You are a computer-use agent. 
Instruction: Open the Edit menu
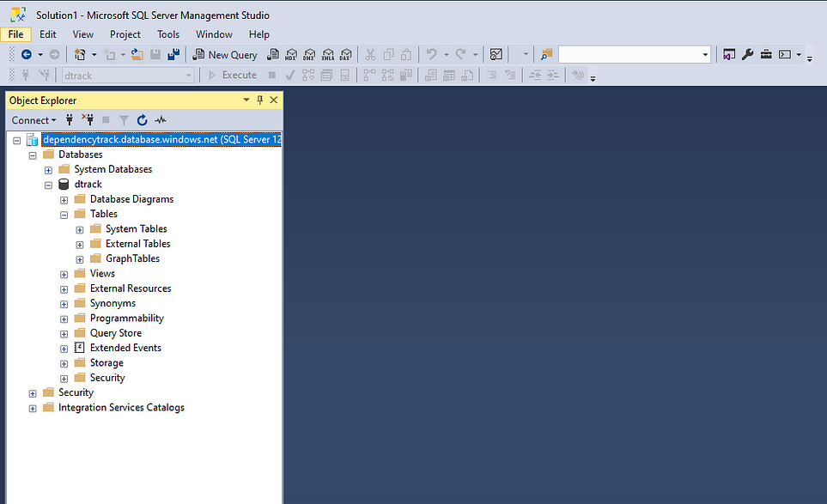point(47,34)
